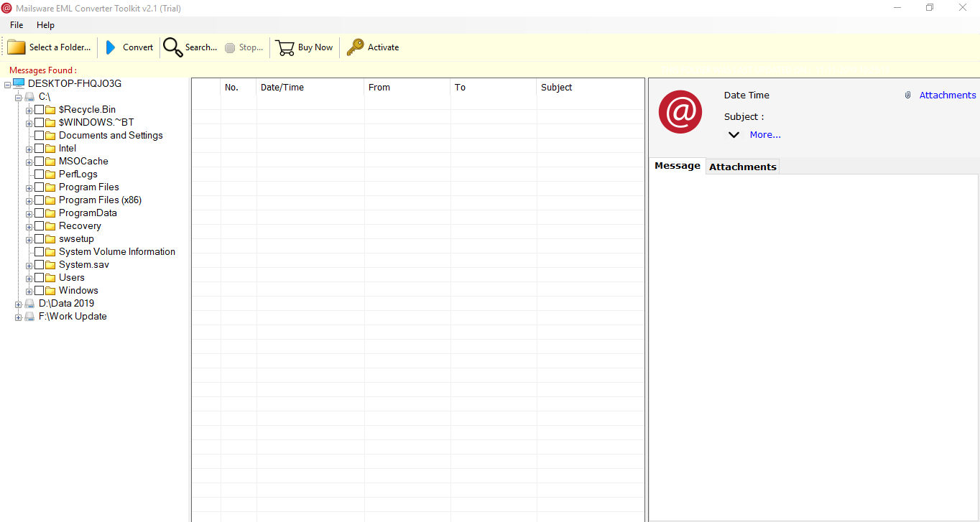Open the blue Attachments link
Viewport: 980px width, 522px height.
pos(948,95)
